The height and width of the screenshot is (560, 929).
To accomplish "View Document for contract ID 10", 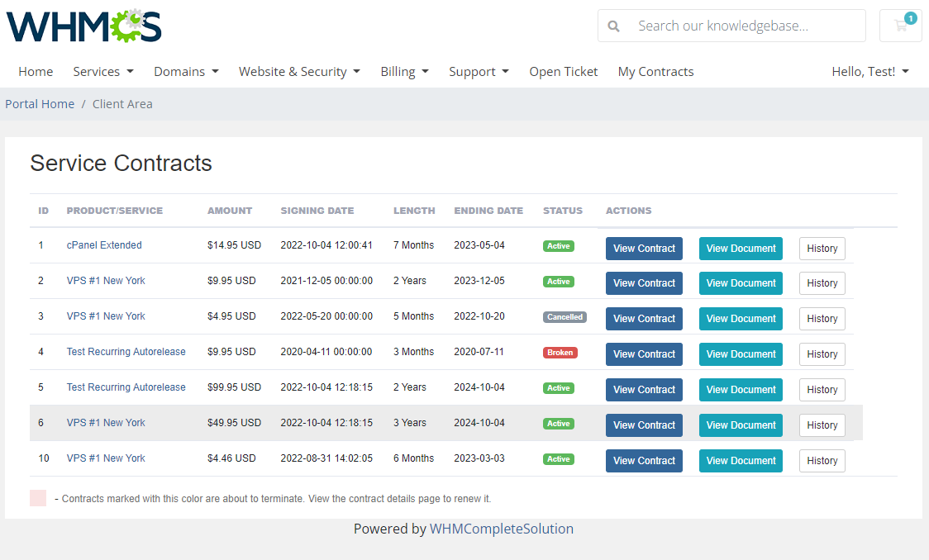I will [741, 461].
